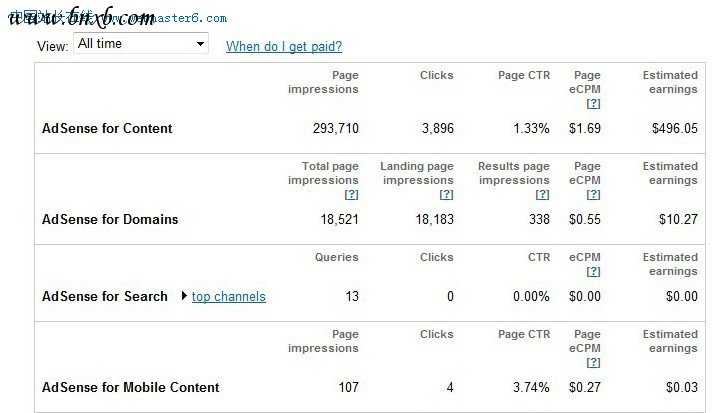Screen dimensions: 715x413
Task: Click help icon under Content Page eCPM
Action: click(x=593, y=104)
